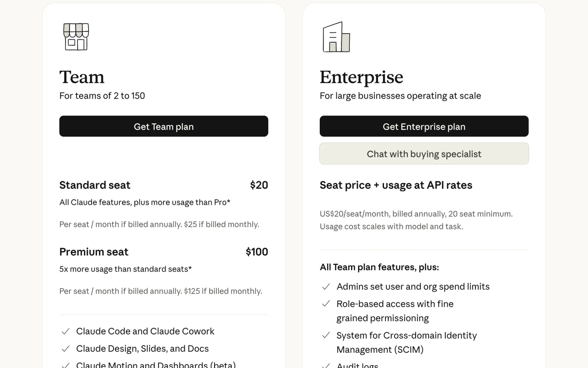Click checkmark next to Admins set user spend limits
The height and width of the screenshot is (368, 588).
pos(326,287)
